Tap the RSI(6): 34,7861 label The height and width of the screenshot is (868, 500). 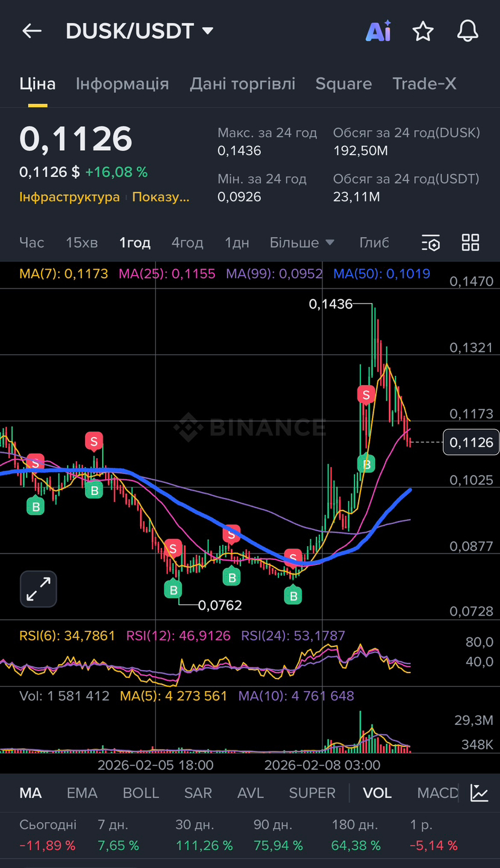[67, 636]
